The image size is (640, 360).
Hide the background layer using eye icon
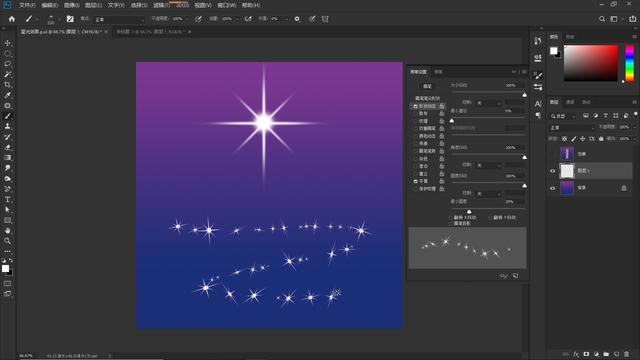pyautogui.click(x=553, y=188)
